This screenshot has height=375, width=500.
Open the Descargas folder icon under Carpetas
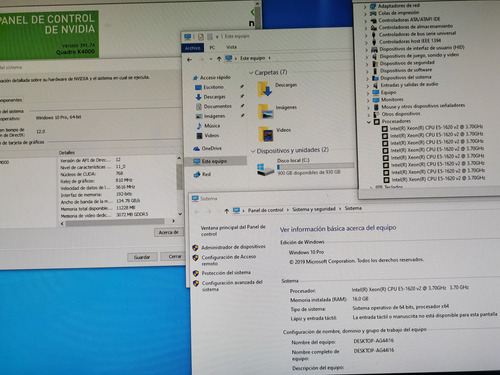pyautogui.click(x=265, y=90)
